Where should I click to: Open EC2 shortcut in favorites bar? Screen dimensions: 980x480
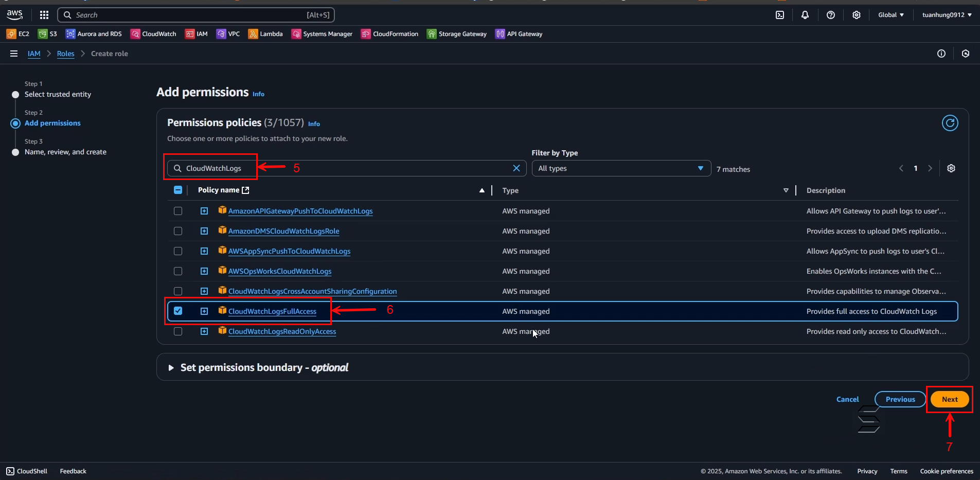[18, 34]
